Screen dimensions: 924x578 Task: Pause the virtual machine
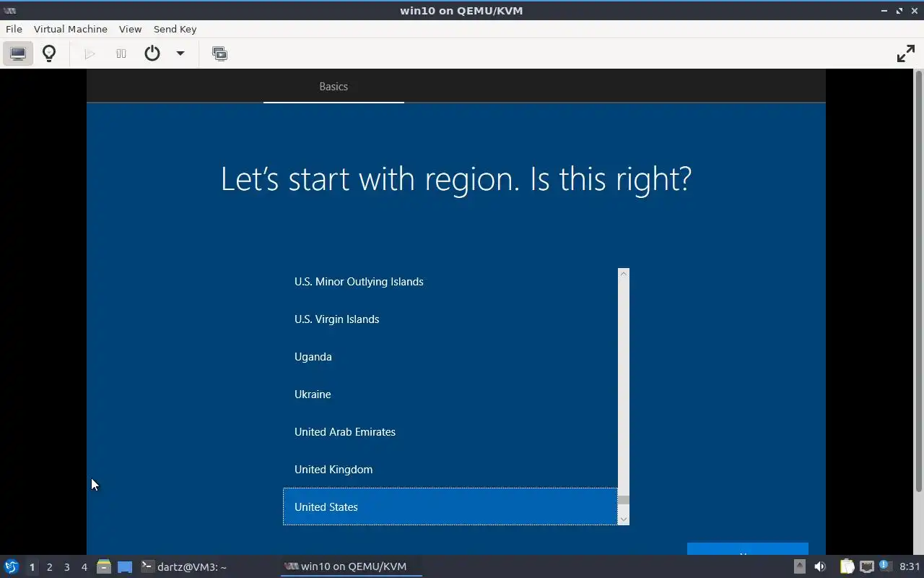[121, 53]
